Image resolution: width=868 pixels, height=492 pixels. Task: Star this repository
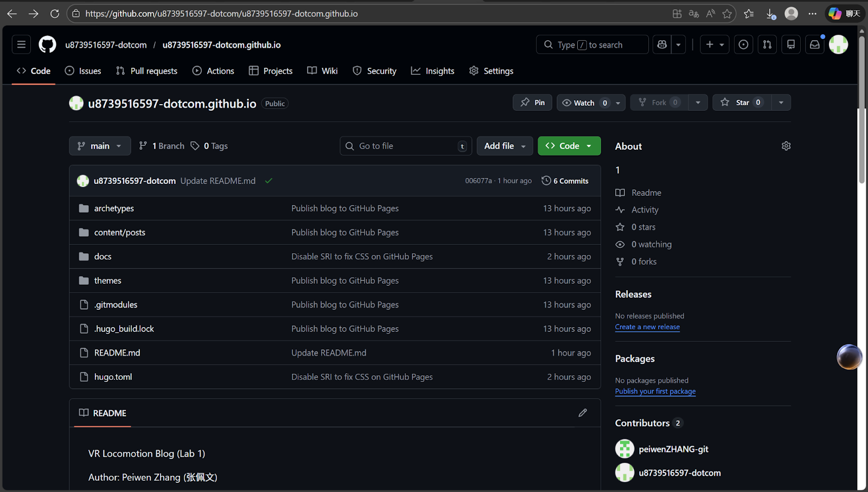coord(742,103)
